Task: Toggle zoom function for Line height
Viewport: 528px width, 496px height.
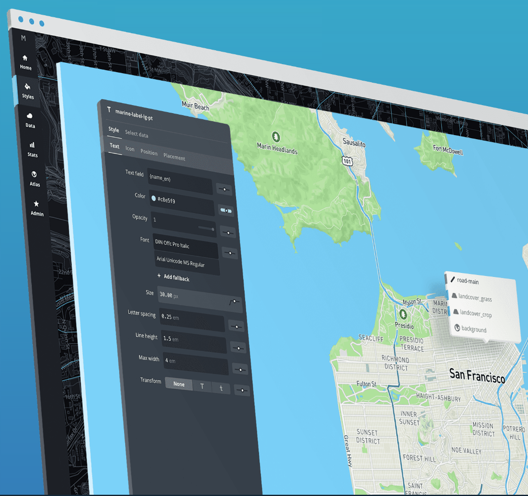Action: 238,348
